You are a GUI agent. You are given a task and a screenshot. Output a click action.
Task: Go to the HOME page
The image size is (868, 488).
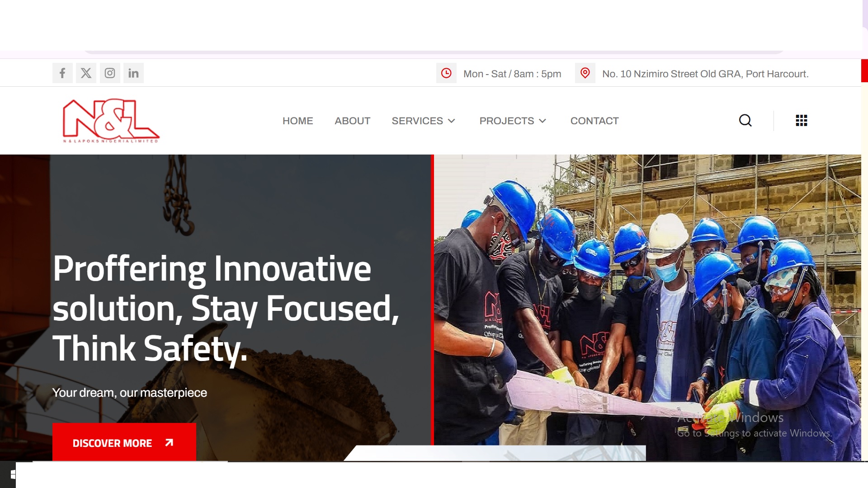(297, 121)
